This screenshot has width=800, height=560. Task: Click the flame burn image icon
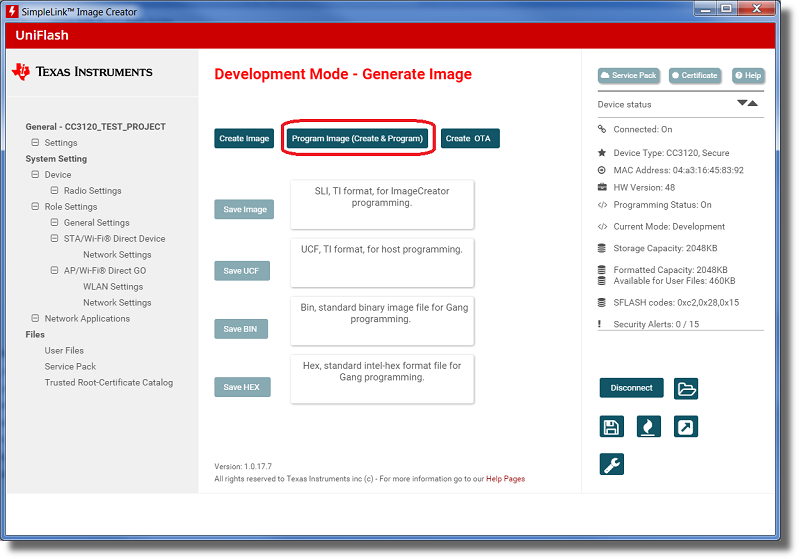click(649, 427)
